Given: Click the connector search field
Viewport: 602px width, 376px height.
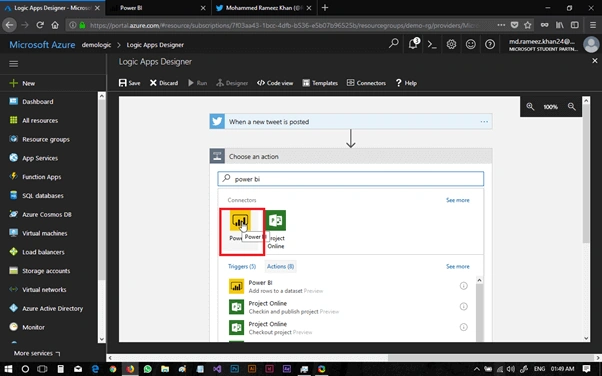Looking at the screenshot, I should pyautogui.click(x=351, y=179).
